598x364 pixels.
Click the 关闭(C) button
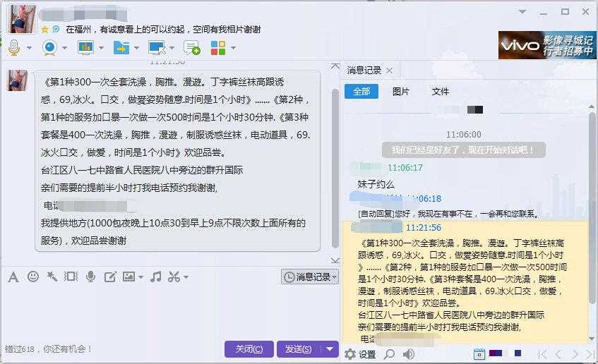pyautogui.click(x=249, y=348)
